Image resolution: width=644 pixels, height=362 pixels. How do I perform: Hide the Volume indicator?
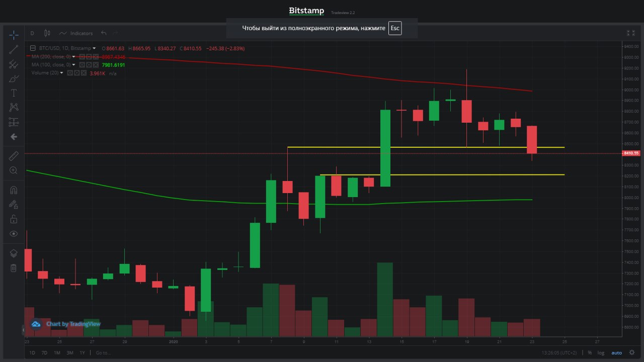click(70, 73)
